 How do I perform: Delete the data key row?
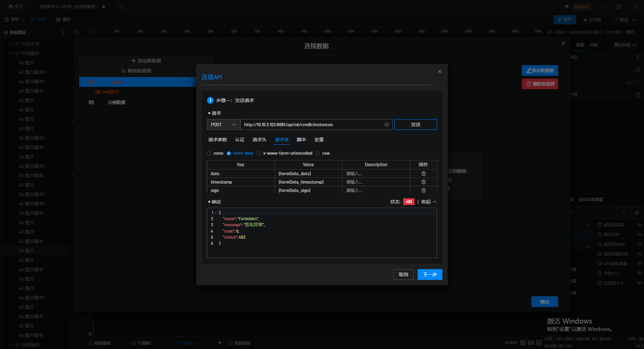[x=423, y=173]
